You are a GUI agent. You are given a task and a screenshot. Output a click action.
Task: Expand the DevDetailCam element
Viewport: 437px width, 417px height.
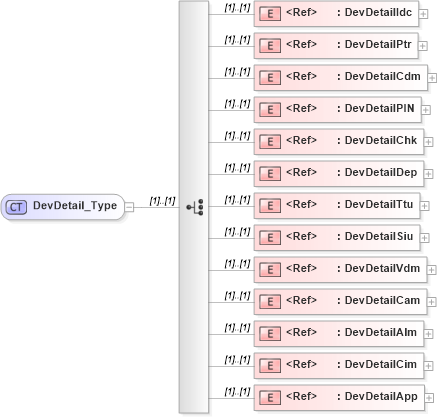(432, 302)
